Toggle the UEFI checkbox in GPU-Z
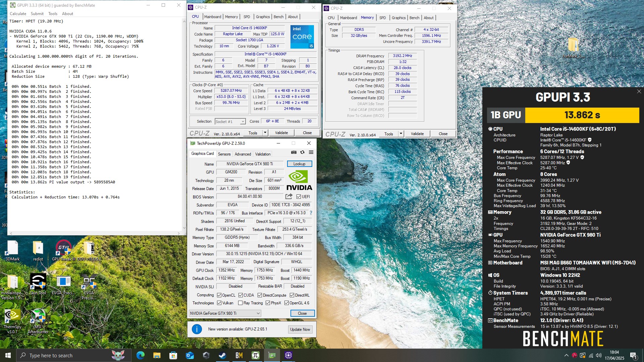Image resolution: width=644 pixels, height=362 pixels. click(x=299, y=197)
